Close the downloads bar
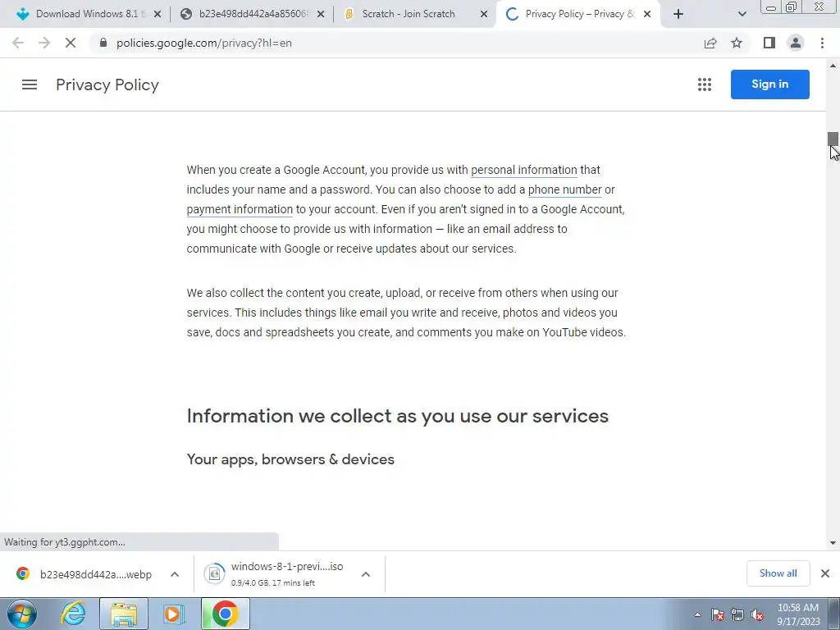Screen dimensions: 840x630 pos(825,573)
